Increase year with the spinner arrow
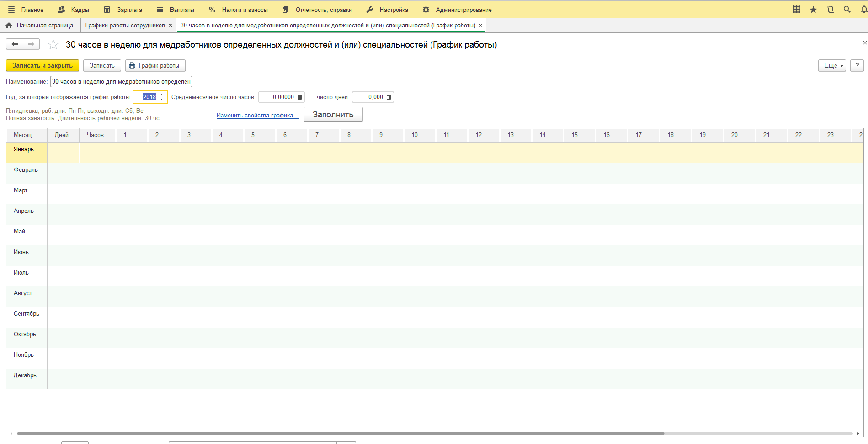 pos(162,95)
